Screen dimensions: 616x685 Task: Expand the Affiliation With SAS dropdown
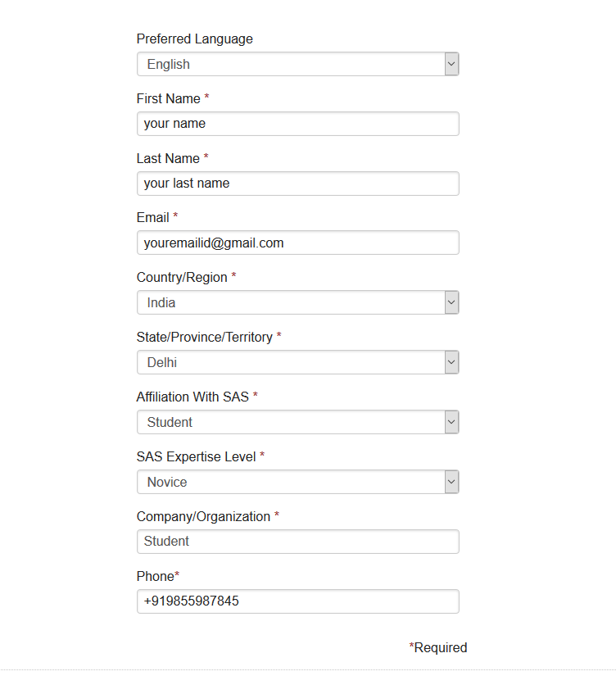pos(297,422)
